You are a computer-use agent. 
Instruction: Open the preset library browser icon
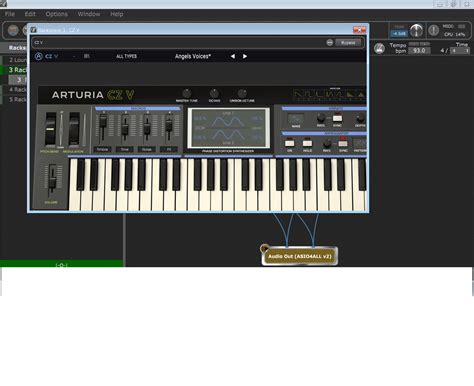pyautogui.click(x=87, y=56)
